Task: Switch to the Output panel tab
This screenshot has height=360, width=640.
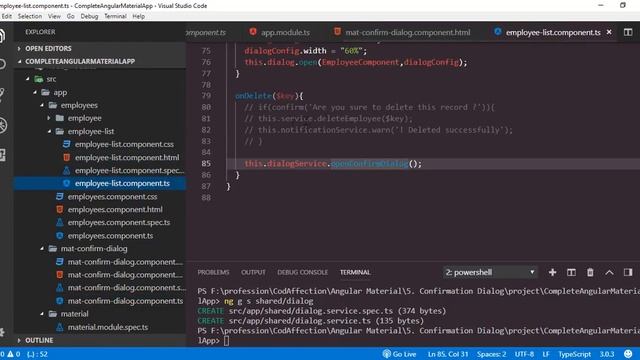Action: coord(253,272)
